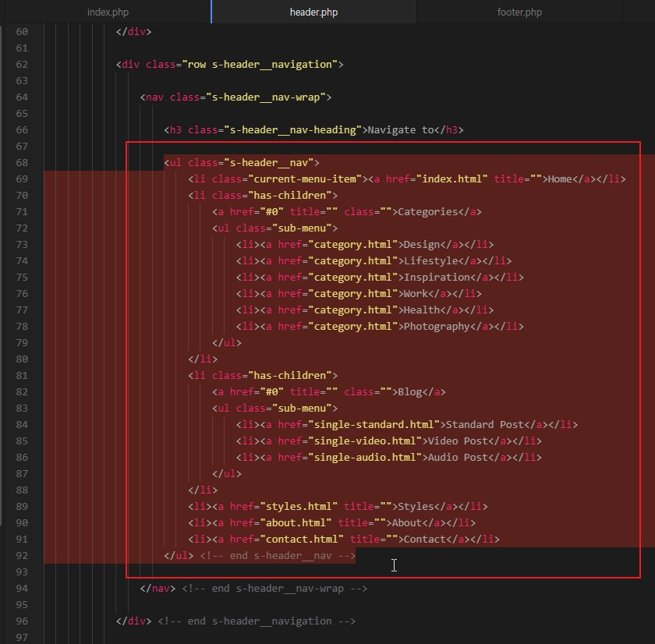Switch to the index.php tab
Image resolution: width=655 pixels, height=644 pixels.
tap(108, 12)
